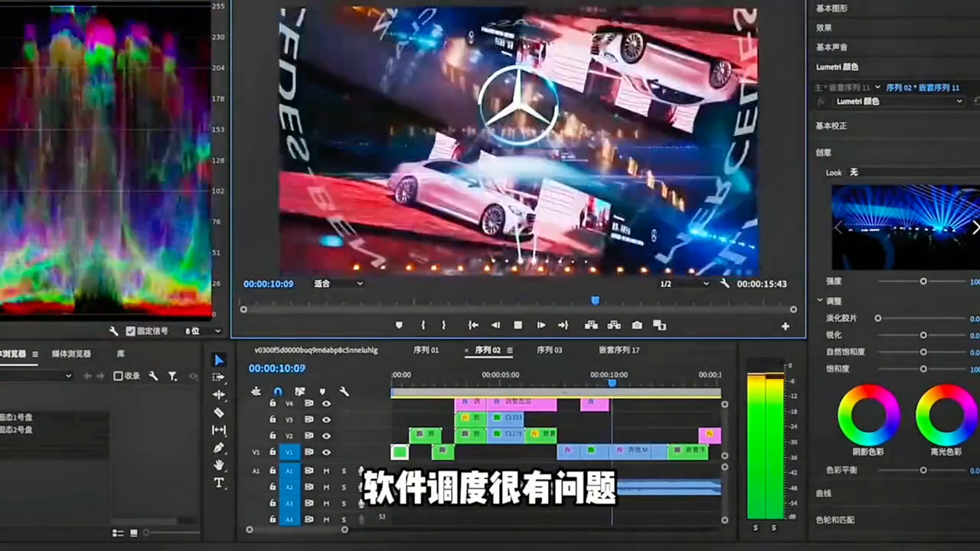Image resolution: width=980 pixels, height=551 pixels.
Task: Open the 基本声音 panel
Action: coord(831,47)
